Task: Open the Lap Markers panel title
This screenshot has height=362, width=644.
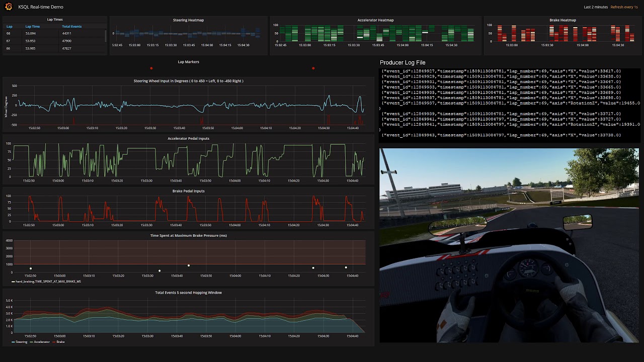Action: point(189,62)
